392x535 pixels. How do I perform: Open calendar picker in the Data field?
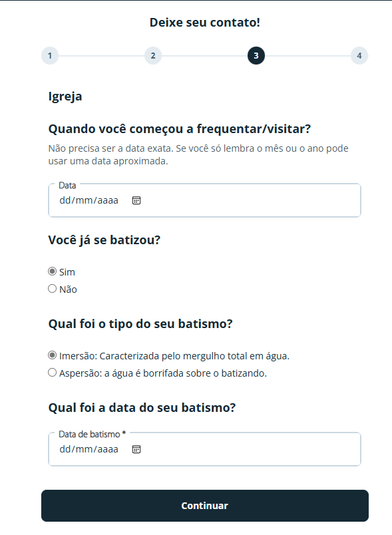(x=136, y=200)
